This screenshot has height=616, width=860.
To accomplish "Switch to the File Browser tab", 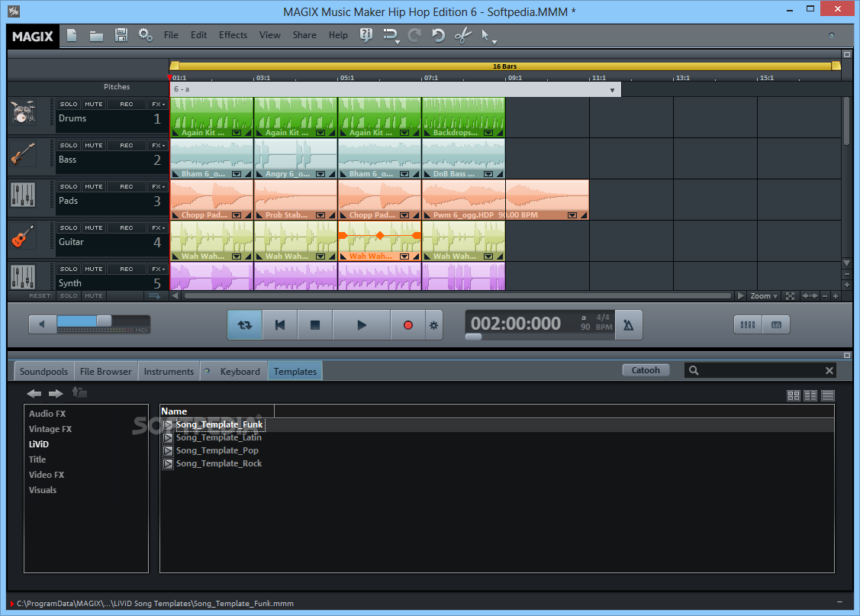I will pos(106,371).
